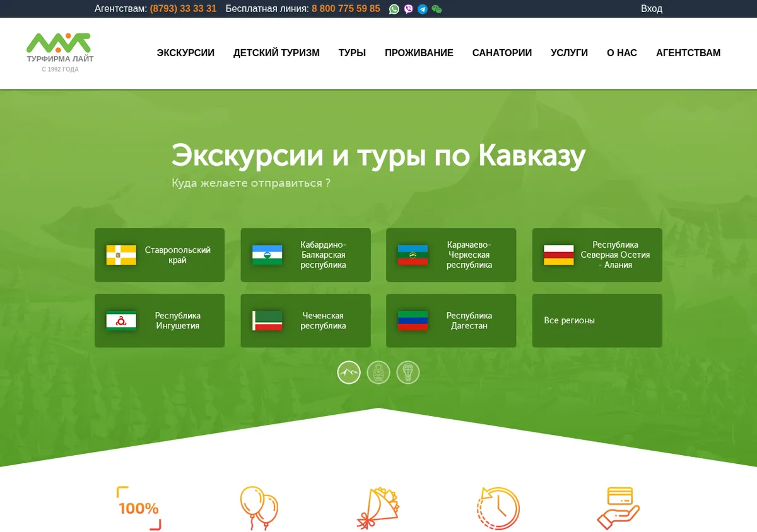Choose the Чеченская республика tile
Image resolution: width=757 pixels, height=532 pixels.
click(x=305, y=321)
